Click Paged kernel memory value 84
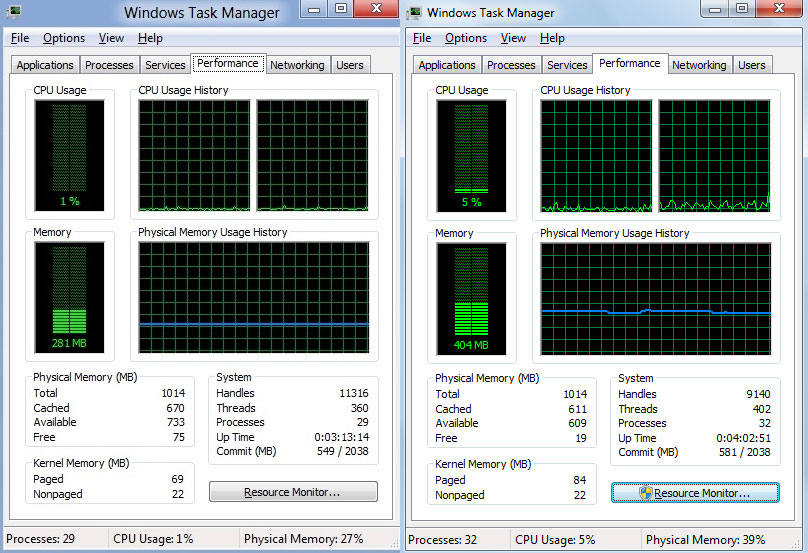The height and width of the screenshot is (553, 808). point(580,480)
